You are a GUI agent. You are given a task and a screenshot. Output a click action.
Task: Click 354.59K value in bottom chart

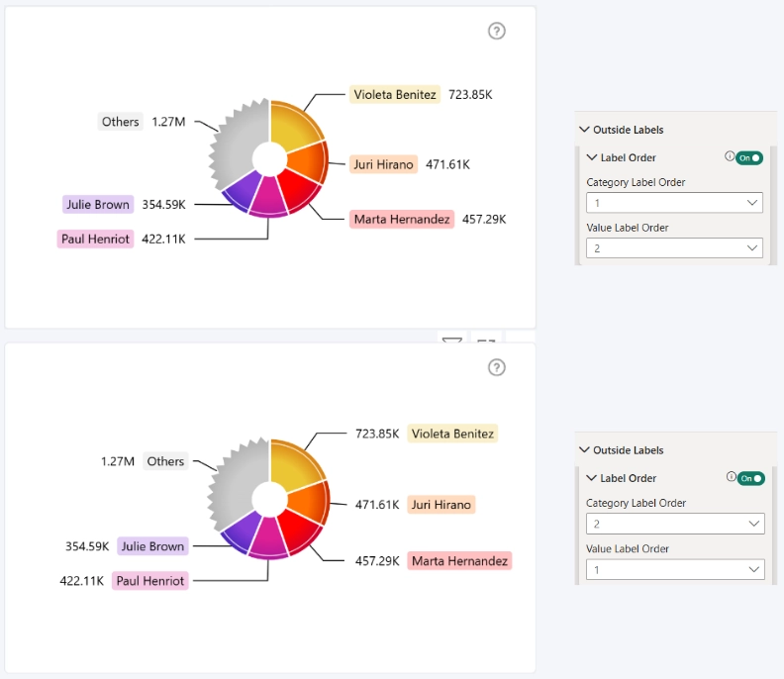[87, 546]
